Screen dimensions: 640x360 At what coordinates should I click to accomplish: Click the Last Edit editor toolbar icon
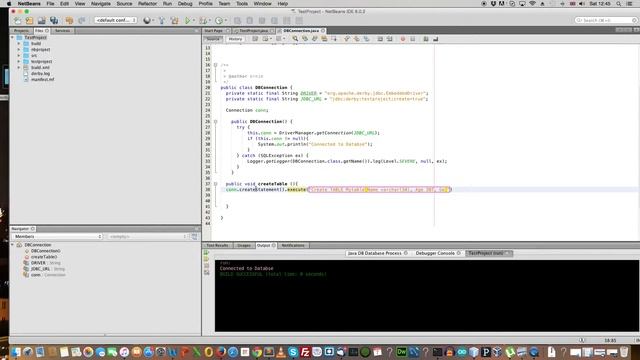pos(255,39)
